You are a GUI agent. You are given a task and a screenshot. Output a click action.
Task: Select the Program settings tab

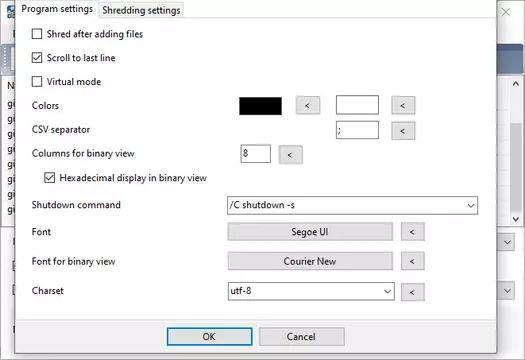pyautogui.click(x=57, y=9)
